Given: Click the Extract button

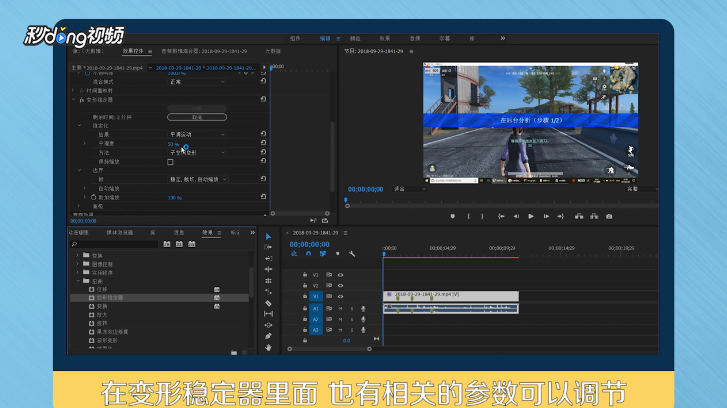Looking at the screenshot, I should [x=594, y=217].
